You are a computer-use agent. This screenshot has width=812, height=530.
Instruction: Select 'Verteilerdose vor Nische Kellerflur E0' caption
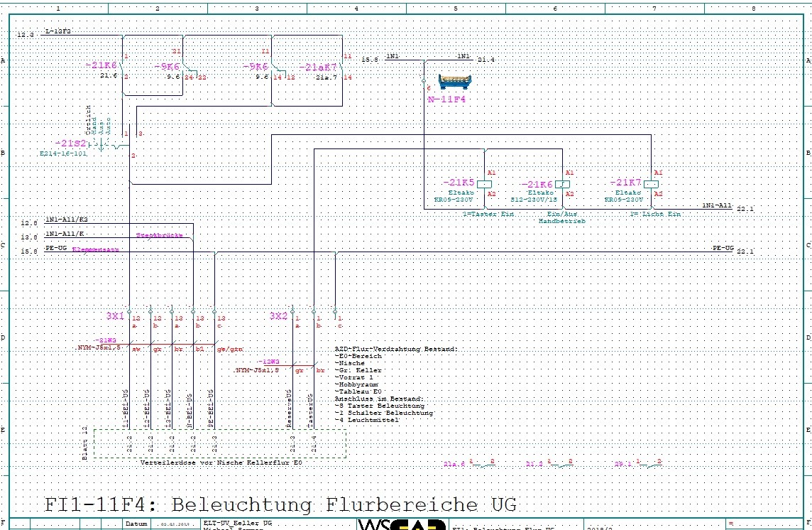(221, 462)
